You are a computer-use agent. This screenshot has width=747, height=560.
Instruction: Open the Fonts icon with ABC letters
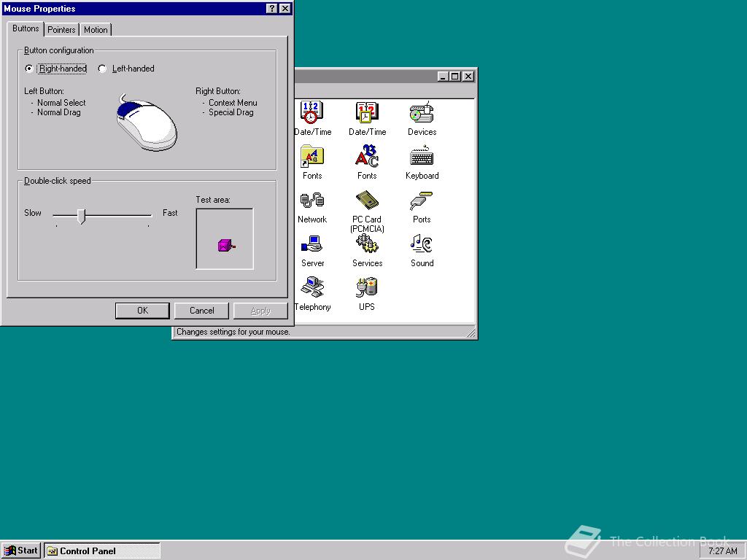coord(367,156)
